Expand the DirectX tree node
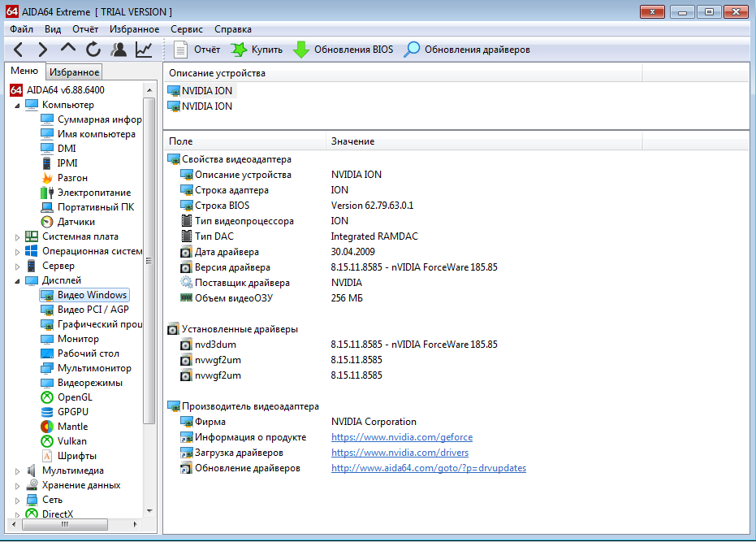 coord(17,514)
